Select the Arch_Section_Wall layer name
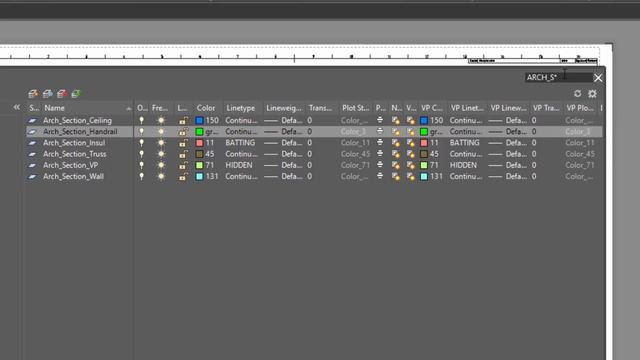 point(73,176)
